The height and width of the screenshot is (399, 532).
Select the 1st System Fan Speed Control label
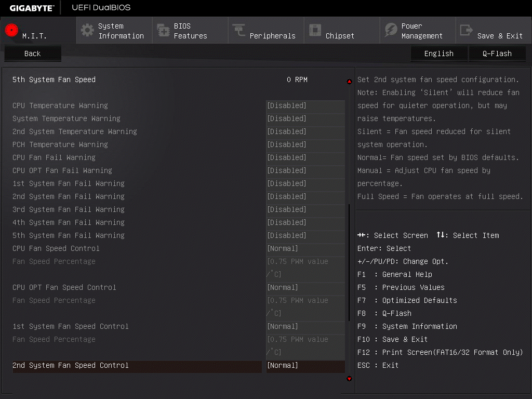click(x=71, y=326)
